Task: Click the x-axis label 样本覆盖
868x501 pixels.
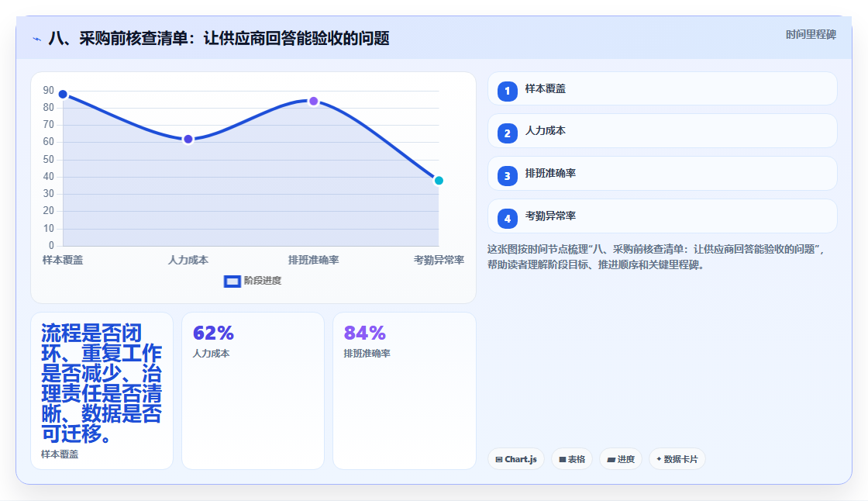Action: [x=63, y=261]
